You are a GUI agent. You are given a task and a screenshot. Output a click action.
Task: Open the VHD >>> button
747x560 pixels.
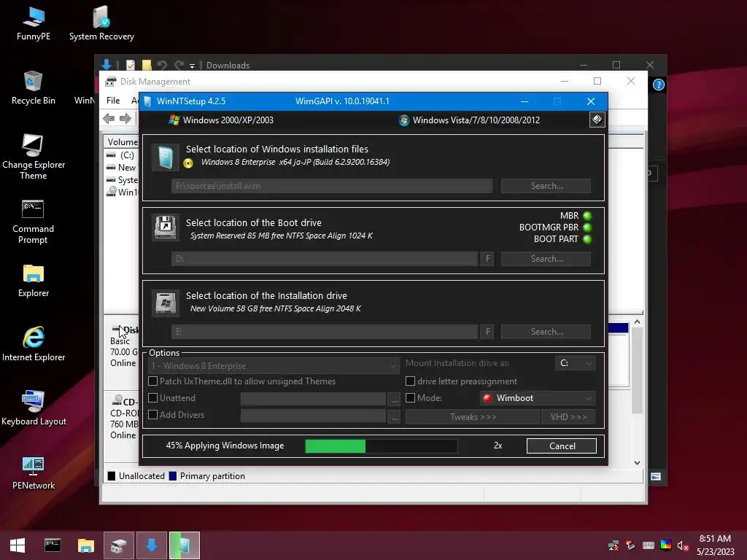tap(568, 416)
